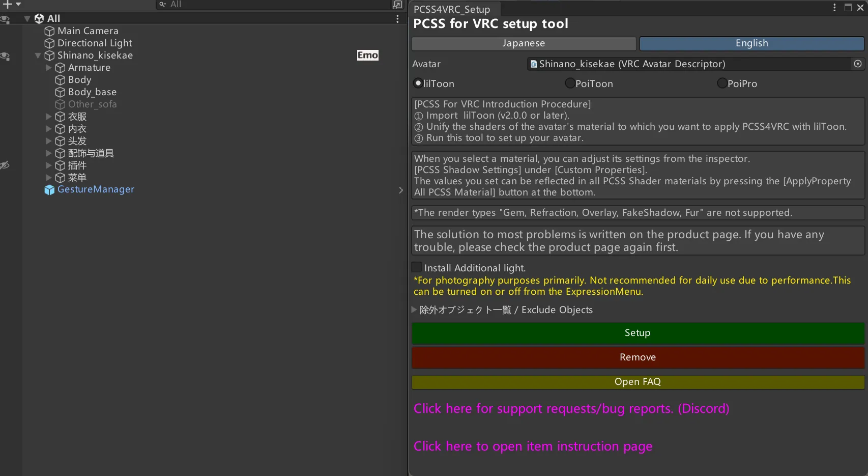Open the Avatar object picker circle
The width and height of the screenshot is (868, 476).
click(x=858, y=64)
